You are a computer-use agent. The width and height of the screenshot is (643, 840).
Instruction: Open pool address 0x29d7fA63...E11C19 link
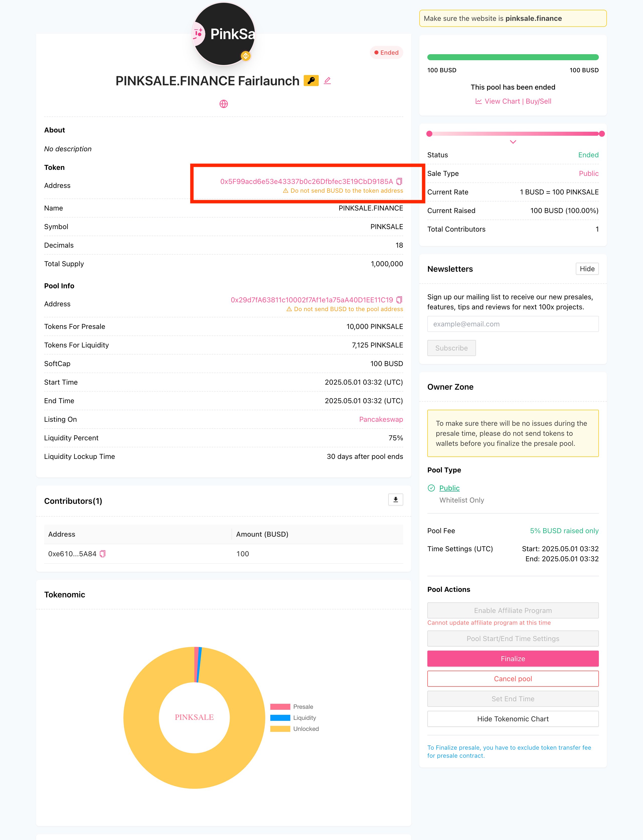pyautogui.click(x=312, y=300)
